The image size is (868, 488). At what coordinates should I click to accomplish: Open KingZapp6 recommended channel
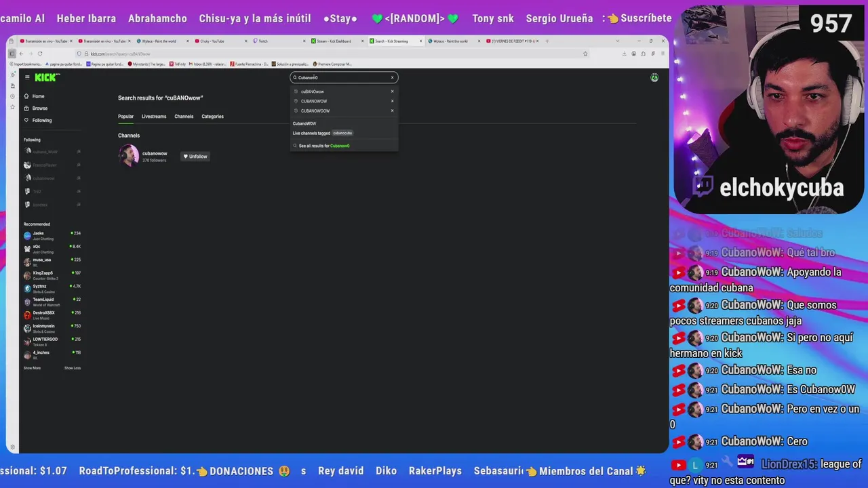[x=52, y=275]
